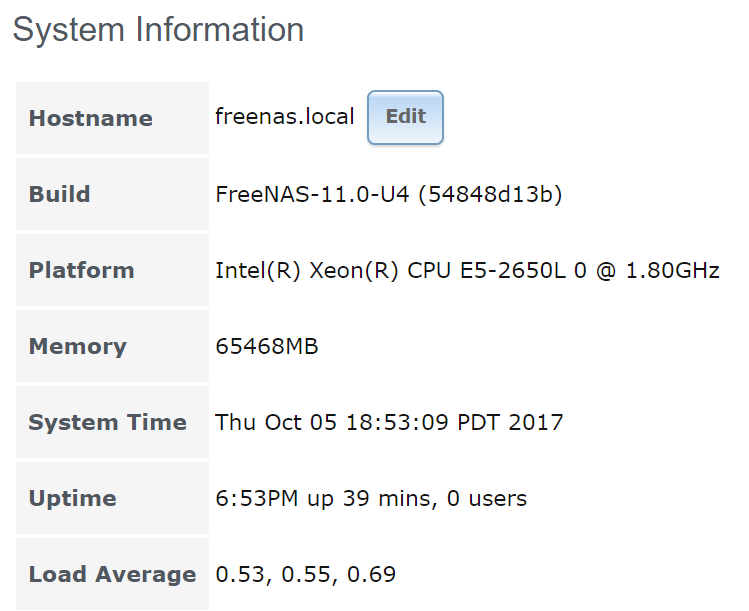Viewport: 749px width, 611px height.
Task: Select the Memory row label
Action: click(x=78, y=346)
